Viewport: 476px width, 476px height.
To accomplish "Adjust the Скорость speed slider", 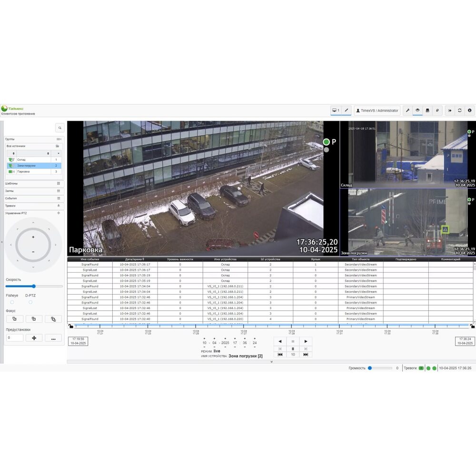I will point(34,286).
